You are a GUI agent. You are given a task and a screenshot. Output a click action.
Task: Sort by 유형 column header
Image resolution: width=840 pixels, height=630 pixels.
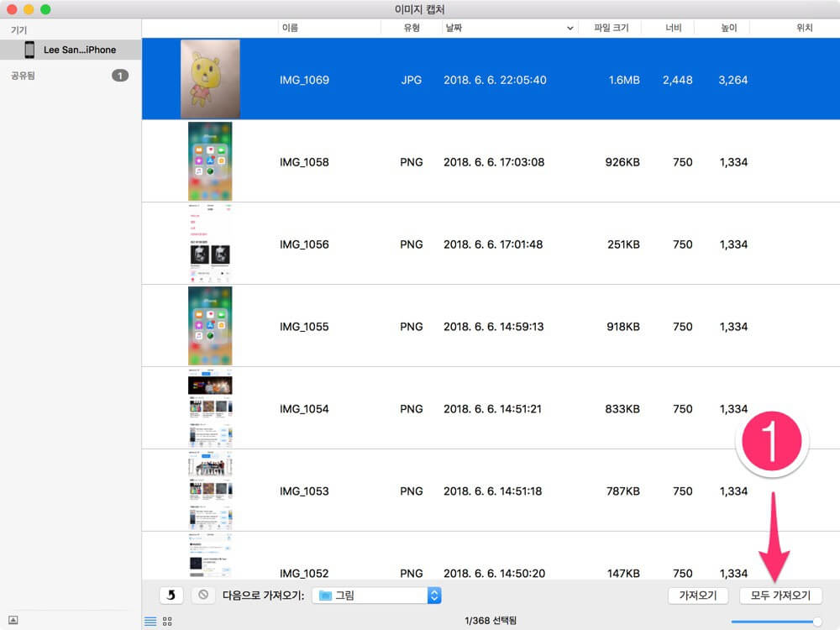click(x=412, y=28)
